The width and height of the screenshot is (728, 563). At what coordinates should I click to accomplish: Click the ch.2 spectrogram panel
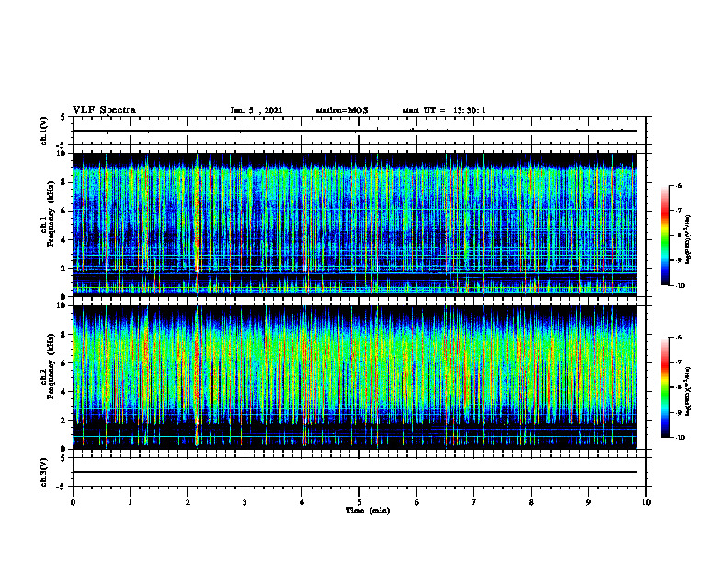point(355,377)
